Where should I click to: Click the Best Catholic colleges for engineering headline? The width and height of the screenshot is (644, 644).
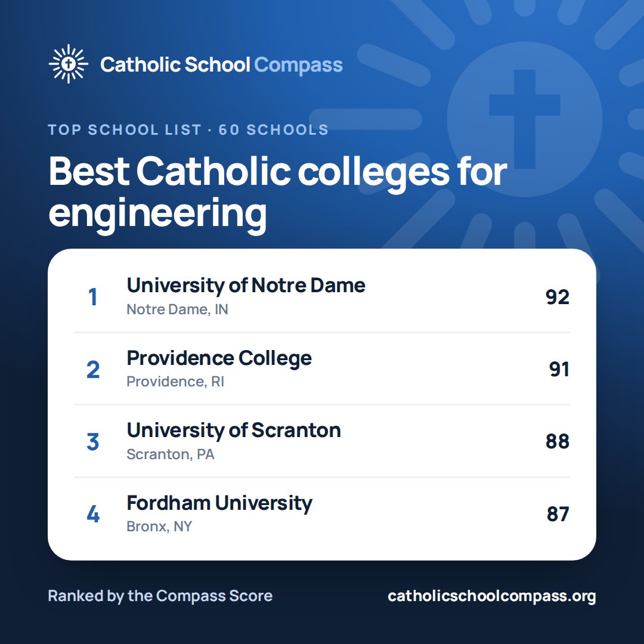[278, 193]
